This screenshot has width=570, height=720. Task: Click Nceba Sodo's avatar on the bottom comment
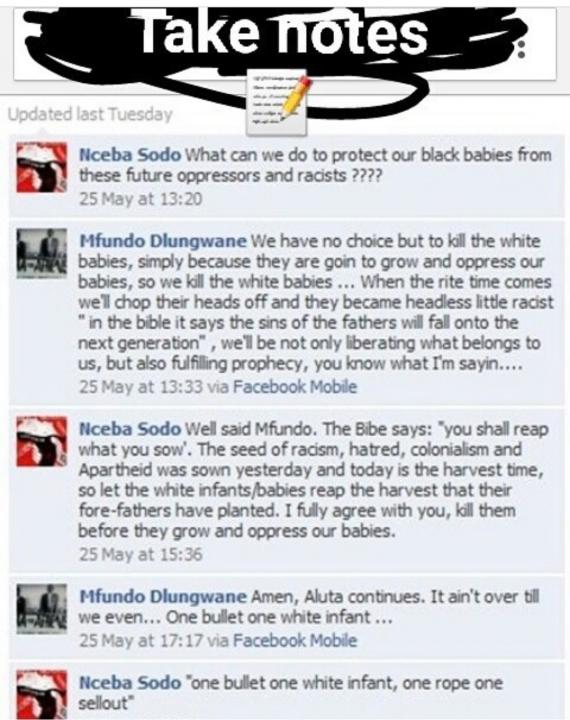(42, 695)
